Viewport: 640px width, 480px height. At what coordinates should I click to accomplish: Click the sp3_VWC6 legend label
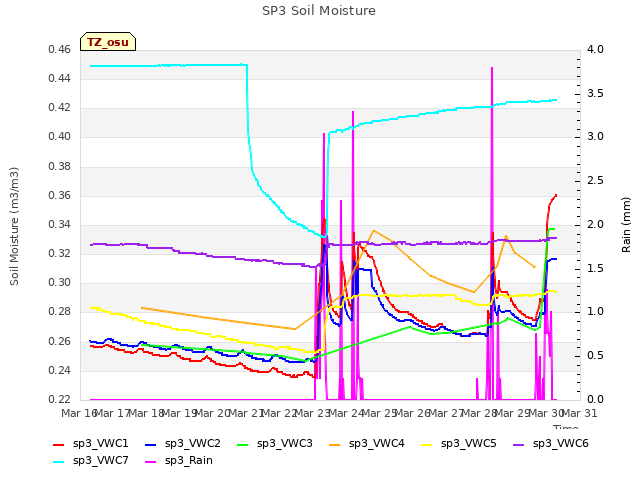(560, 443)
